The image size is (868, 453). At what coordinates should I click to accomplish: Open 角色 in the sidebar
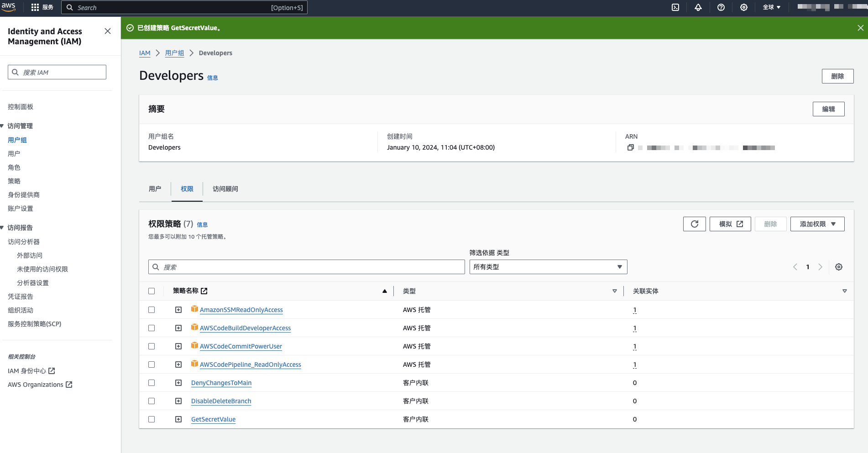tap(14, 167)
